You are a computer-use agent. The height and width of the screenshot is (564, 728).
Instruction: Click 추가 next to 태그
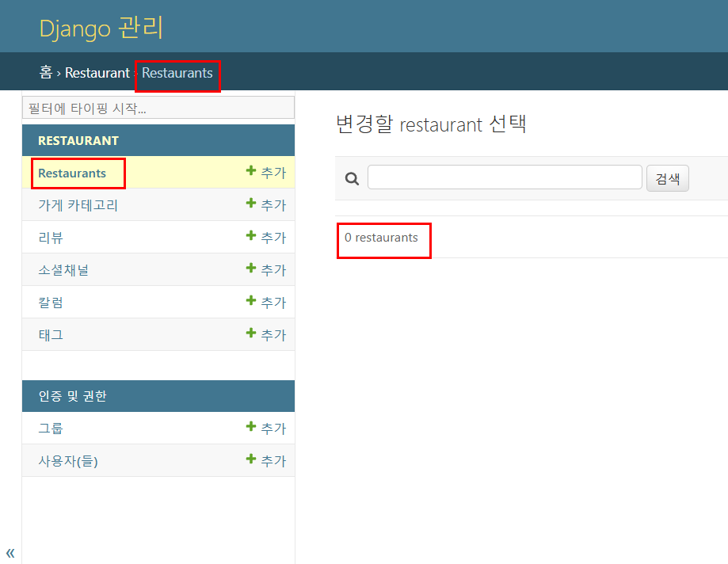pyautogui.click(x=266, y=335)
